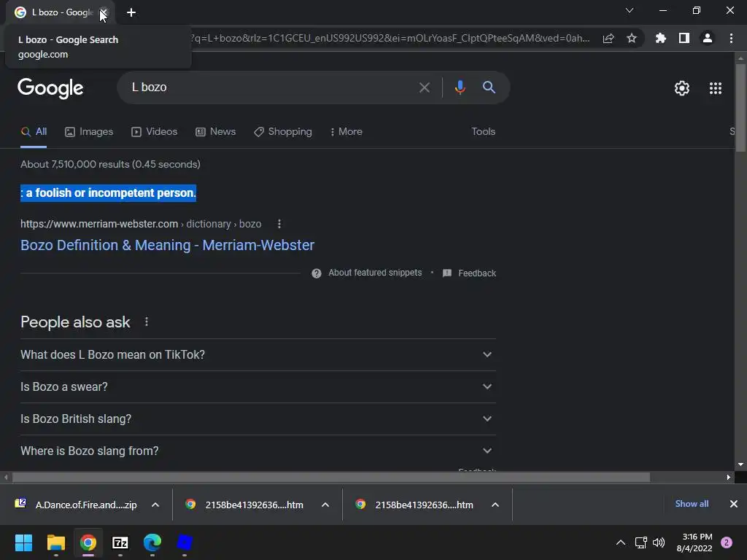This screenshot has width=747, height=560.
Task: Click the scroll left arrow
Action: click(6, 477)
